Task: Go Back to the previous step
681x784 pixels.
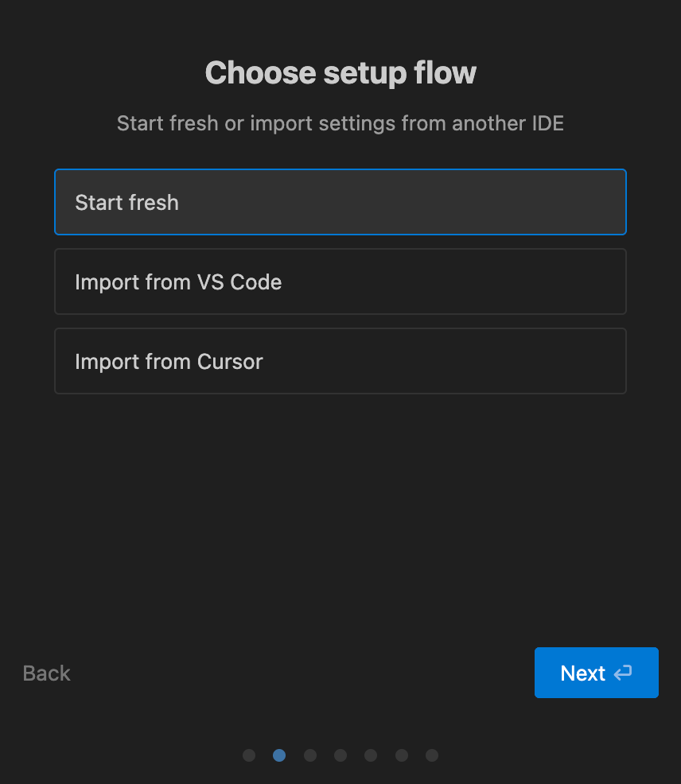Action: pos(47,673)
